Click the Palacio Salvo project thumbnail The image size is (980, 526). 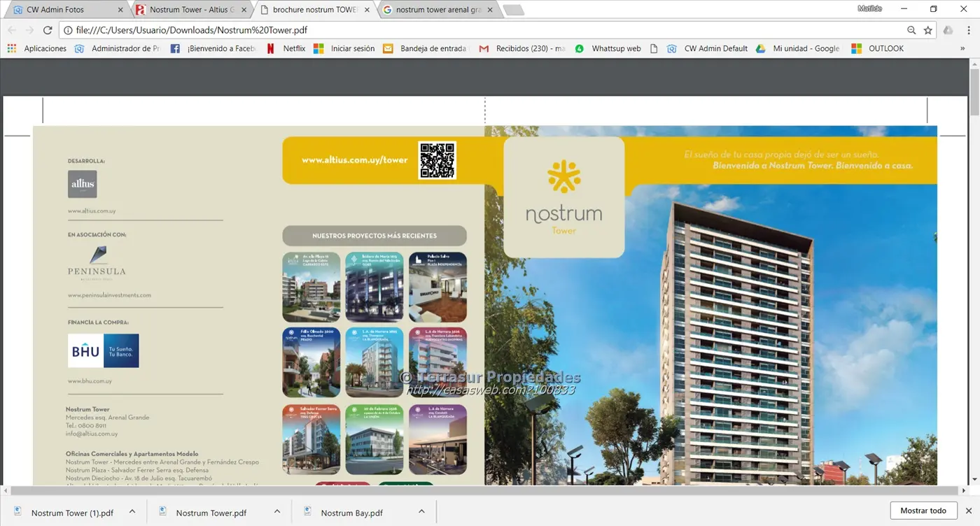point(437,287)
